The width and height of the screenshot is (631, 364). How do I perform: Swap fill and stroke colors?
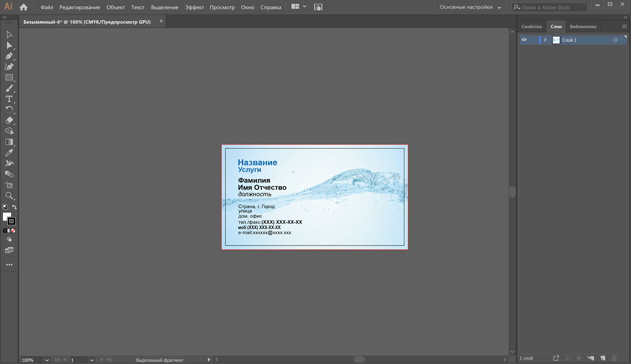(14, 207)
